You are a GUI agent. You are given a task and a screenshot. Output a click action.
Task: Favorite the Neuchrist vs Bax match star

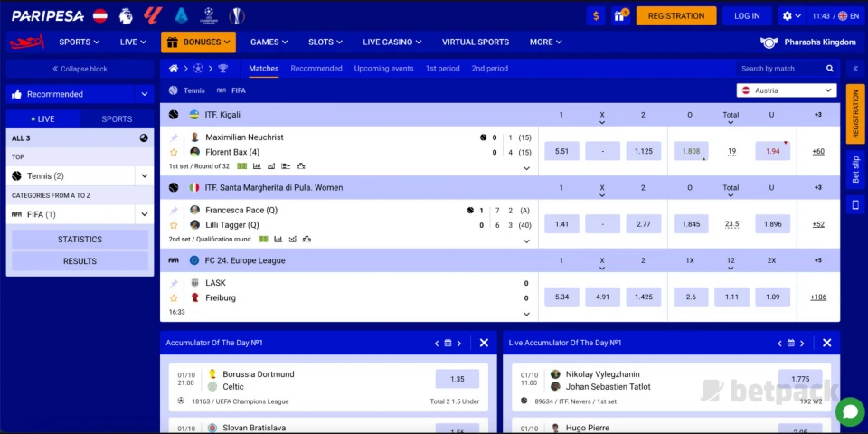click(174, 152)
